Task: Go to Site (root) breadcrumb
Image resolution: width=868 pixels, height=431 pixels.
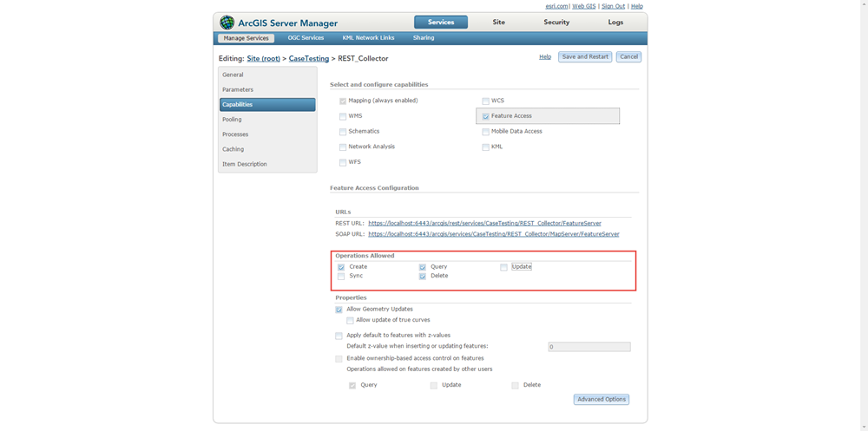Action: [264, 58]
